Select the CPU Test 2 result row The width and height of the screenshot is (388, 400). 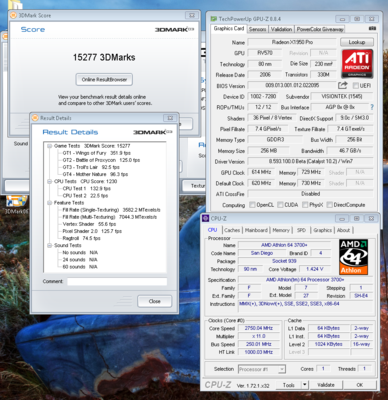pos(85,196)
